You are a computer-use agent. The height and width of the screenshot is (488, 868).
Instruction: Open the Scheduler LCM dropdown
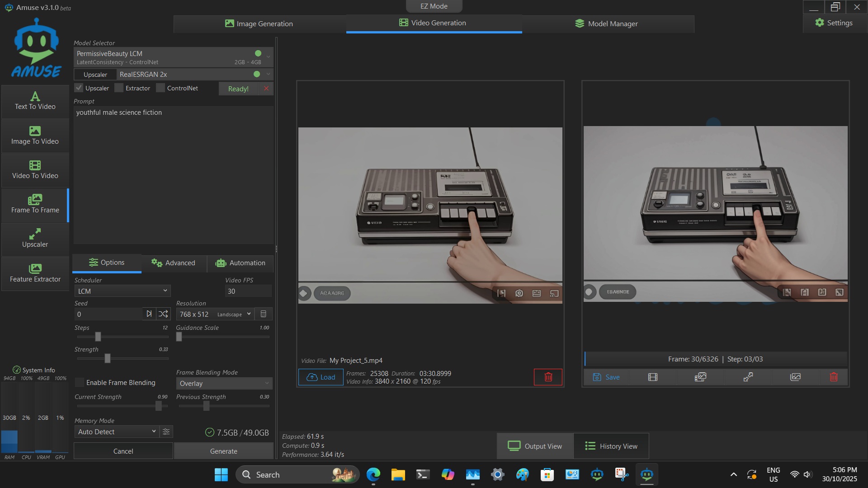click(122, 291)
